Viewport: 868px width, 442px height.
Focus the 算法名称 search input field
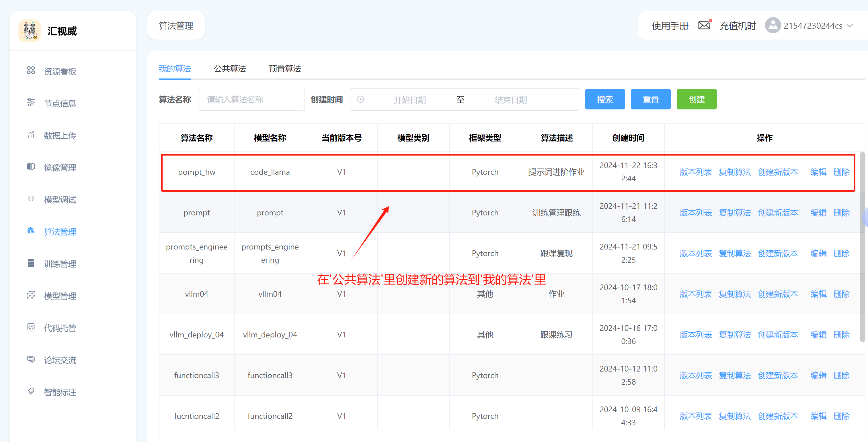[x=251, y=99]
